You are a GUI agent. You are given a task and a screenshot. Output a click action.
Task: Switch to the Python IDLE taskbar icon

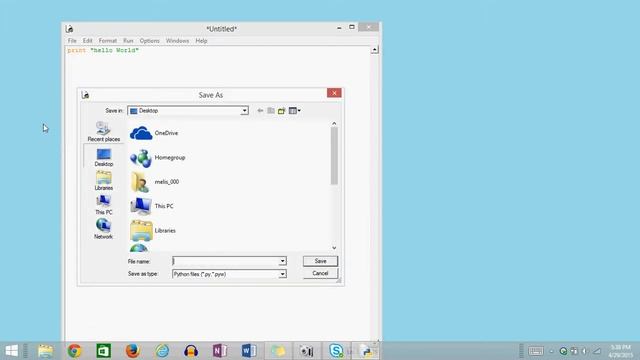coord(366,351)
